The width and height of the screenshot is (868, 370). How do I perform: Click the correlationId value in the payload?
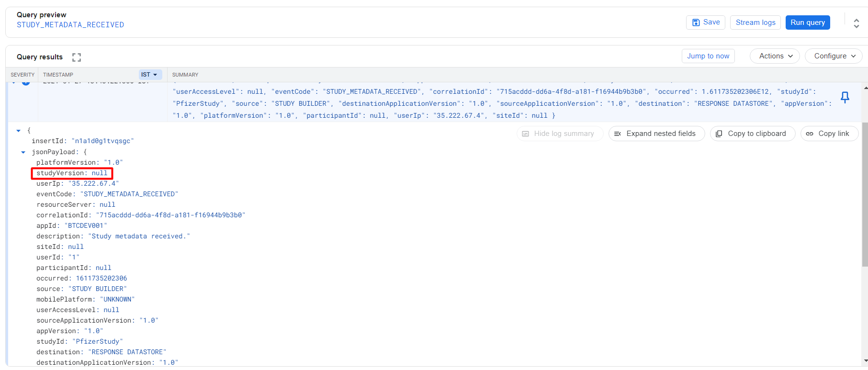pyautogui.click(x=170, y=215)
